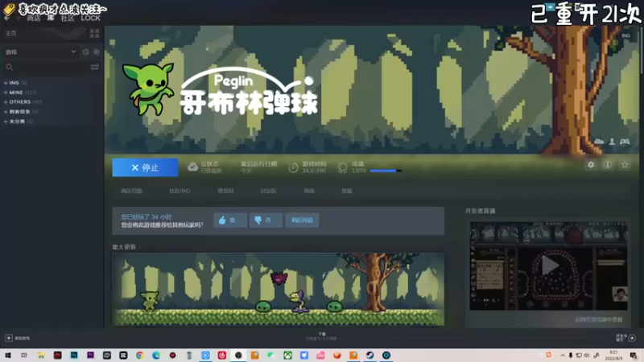Open the cloud status icon
Screen dimensions: 644x362
click(192, 167)
